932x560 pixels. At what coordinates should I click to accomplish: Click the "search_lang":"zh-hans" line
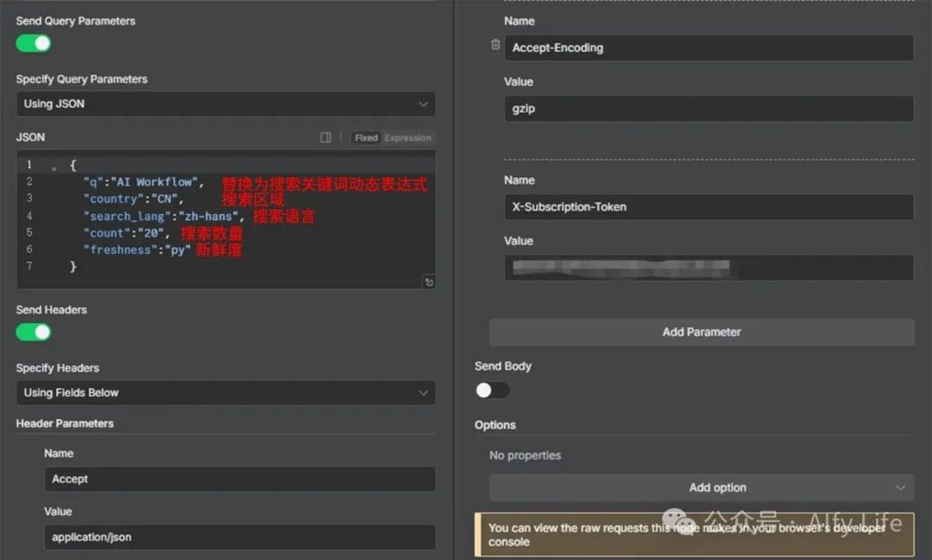tap(164, 217)
